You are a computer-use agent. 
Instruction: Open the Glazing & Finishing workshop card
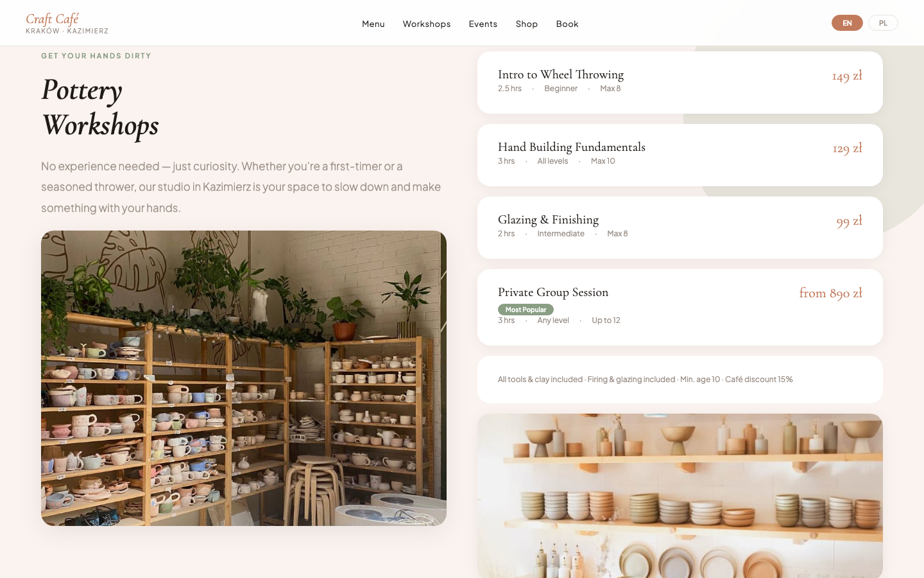point(680,227)
